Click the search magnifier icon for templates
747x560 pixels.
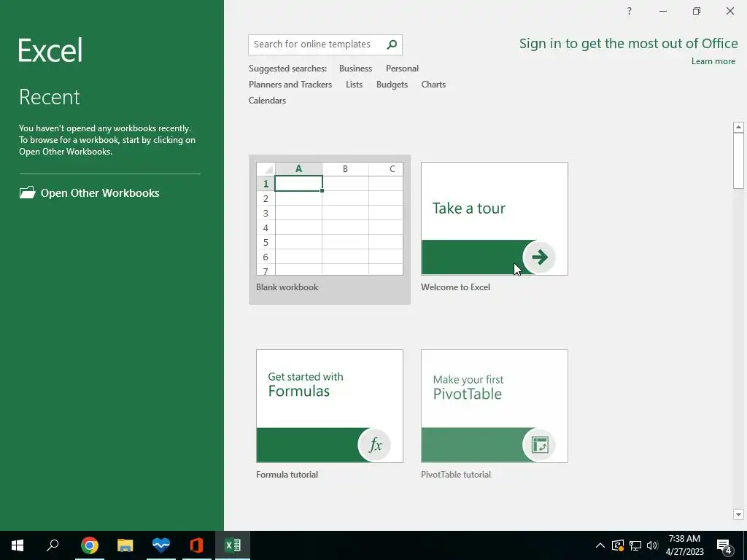point(392,44)
